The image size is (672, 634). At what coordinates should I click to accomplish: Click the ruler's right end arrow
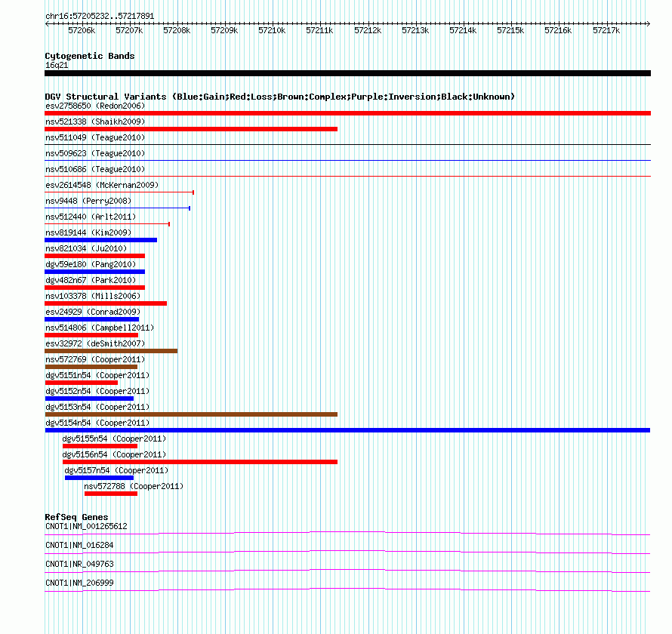(649, 24)
